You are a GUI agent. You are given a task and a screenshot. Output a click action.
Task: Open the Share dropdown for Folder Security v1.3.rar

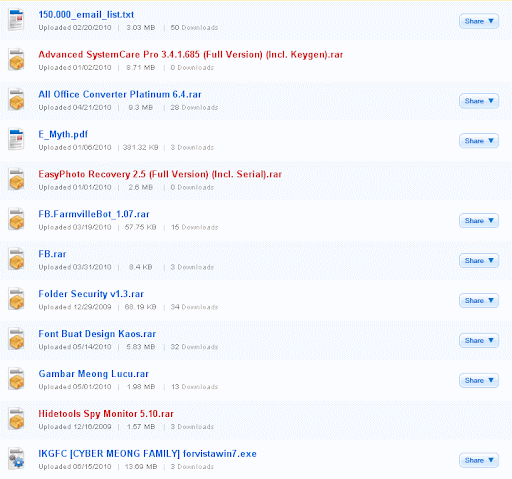click(479, 300)
